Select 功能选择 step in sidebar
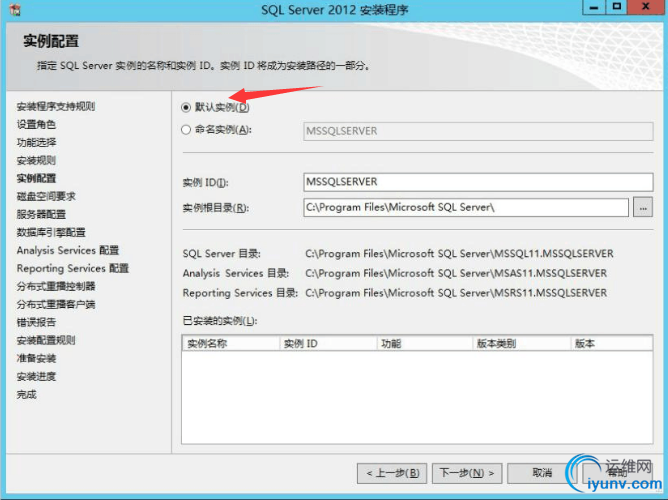This screenshot has width=668, height=500. coord(36,142)
